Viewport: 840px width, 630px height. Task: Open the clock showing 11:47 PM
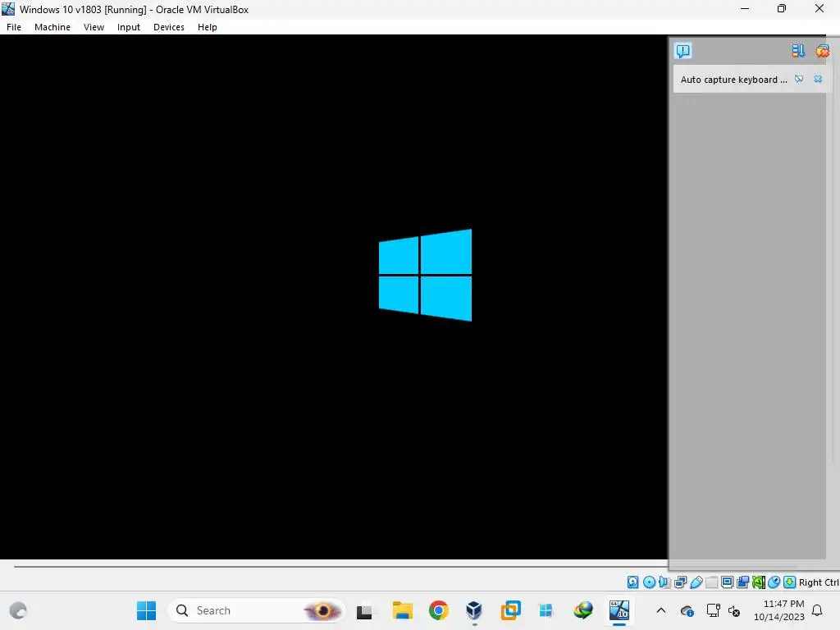coord(779,610)
